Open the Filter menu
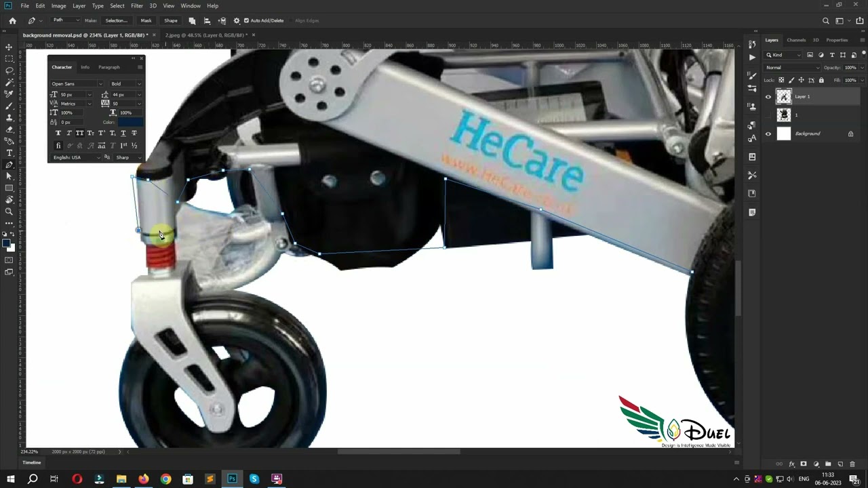This screenshot has height=488, width=868. (137, 5)
